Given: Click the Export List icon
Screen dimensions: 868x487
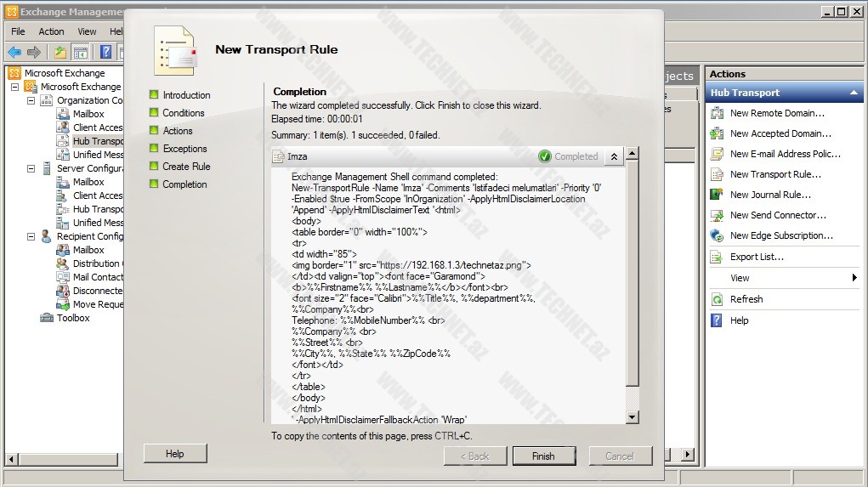Looking at the screenshot, I should [717, 257].
